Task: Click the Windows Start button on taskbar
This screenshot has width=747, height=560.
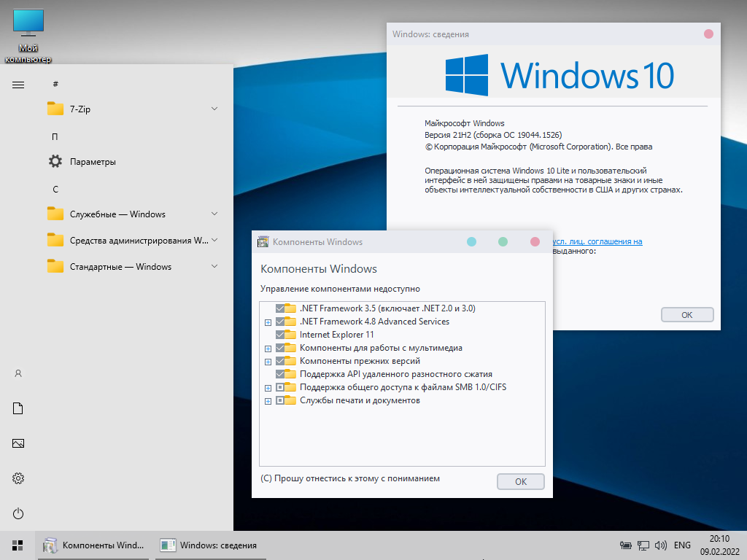Action: pos(18,545)
